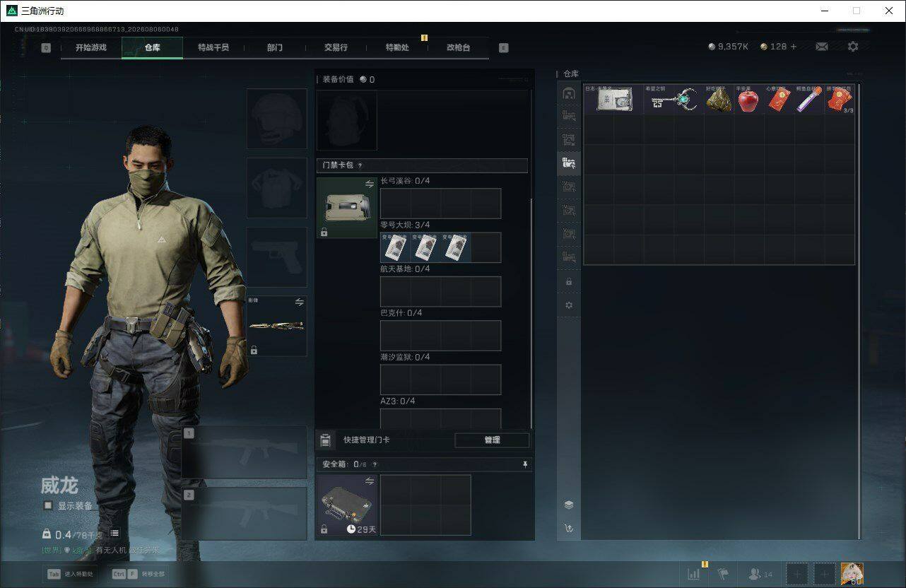The width and height of the screenshot is (906, 588).
Task: Click primary weapon slot number 1
Action: [x=245, y=453]
